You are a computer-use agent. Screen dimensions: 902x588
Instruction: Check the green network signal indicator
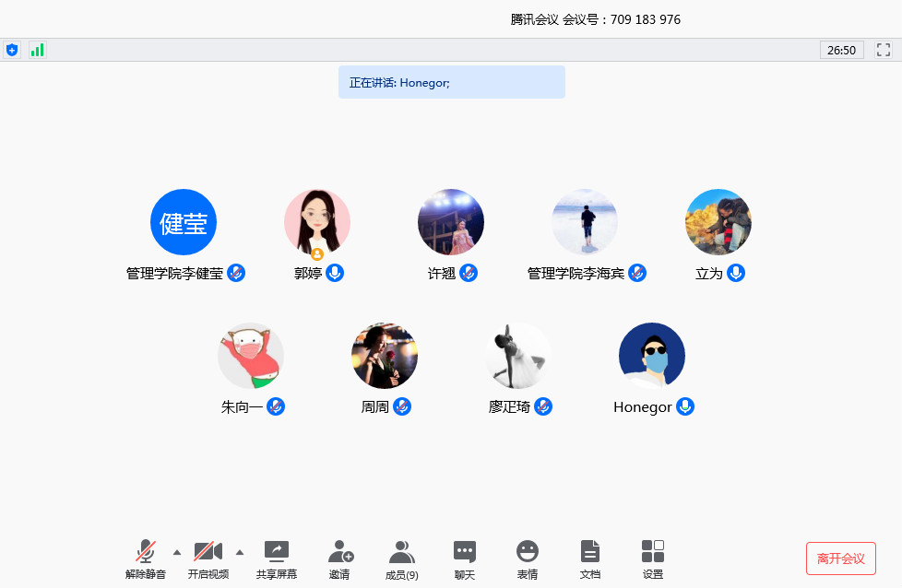point(38,50)
